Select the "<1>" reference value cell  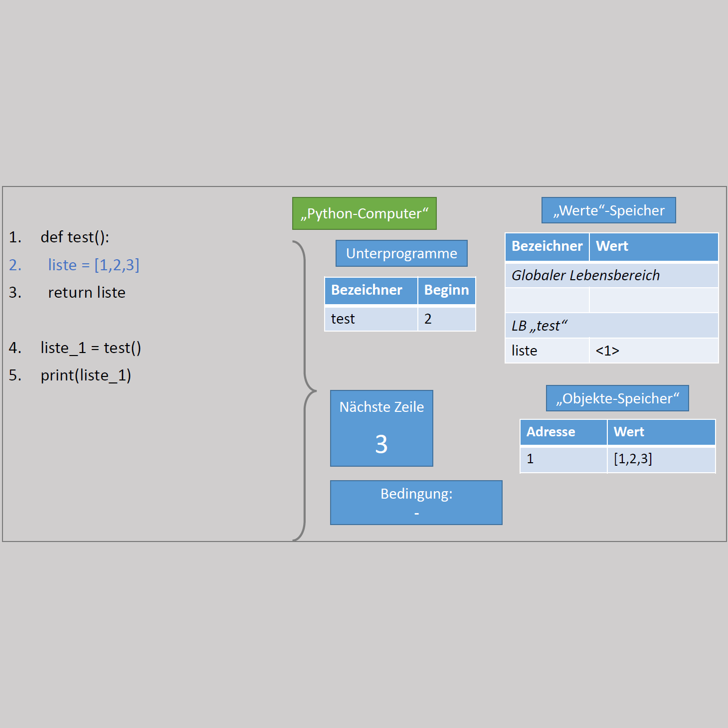point(653,351)
